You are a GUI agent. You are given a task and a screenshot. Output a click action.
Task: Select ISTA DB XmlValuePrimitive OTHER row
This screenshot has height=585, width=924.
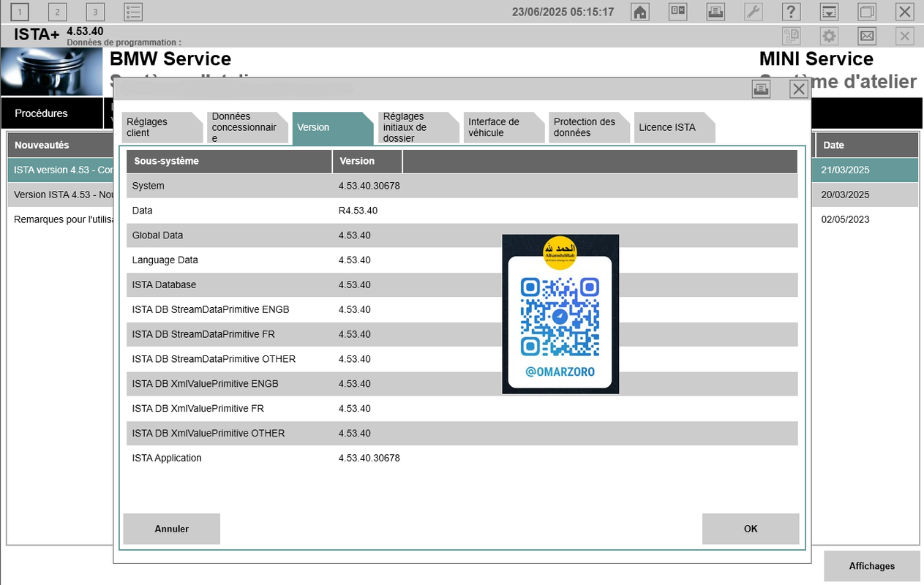pos(462,434)
